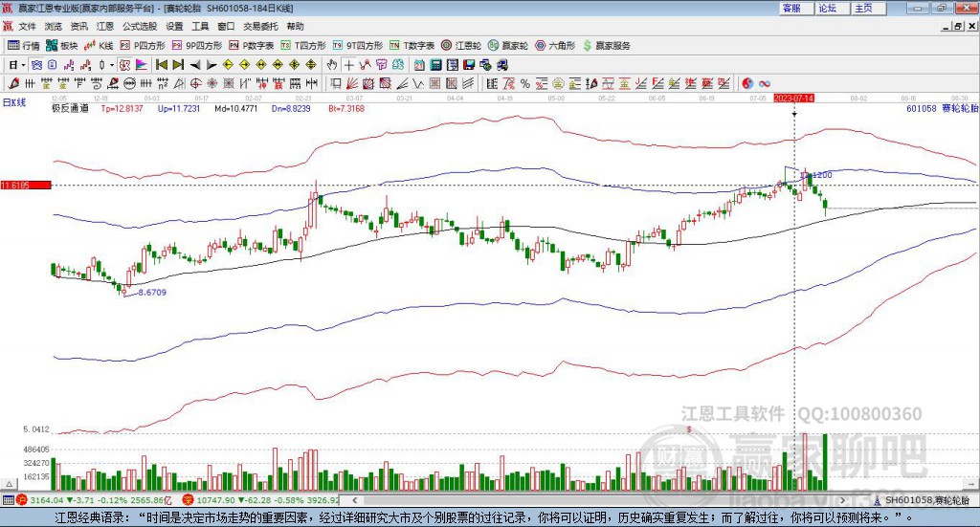Screen dimensions: 980x527
Task: Click the up-triangle button beside volume panel
Action: tap(9, 484)
